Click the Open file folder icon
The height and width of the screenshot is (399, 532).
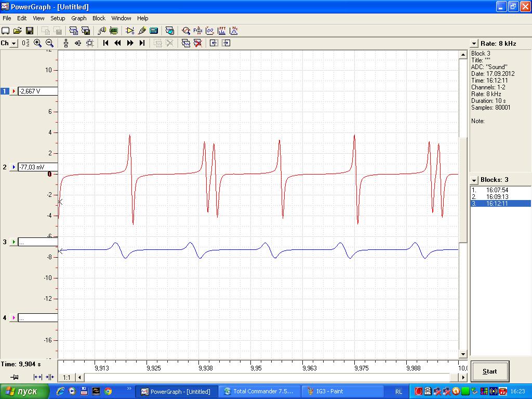click(18, 31)
